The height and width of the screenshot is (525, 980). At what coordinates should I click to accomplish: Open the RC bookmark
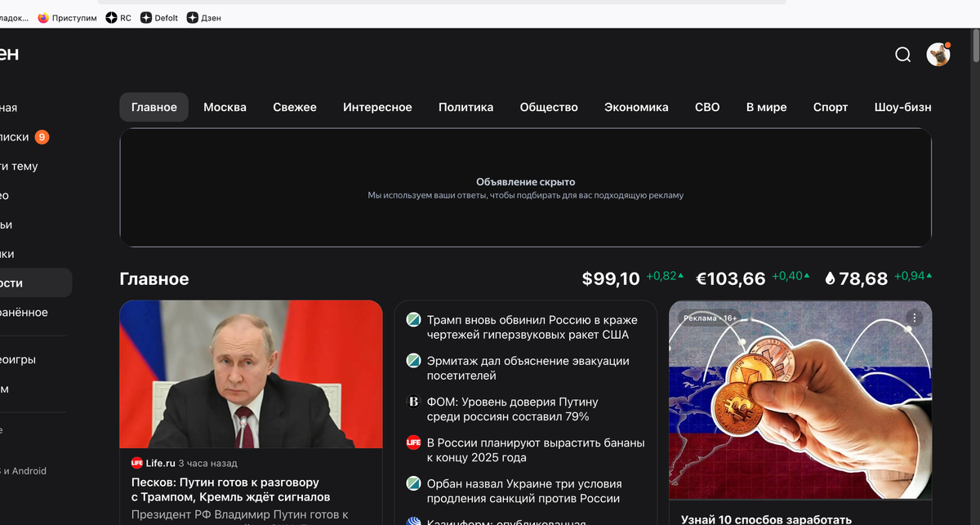118,16
